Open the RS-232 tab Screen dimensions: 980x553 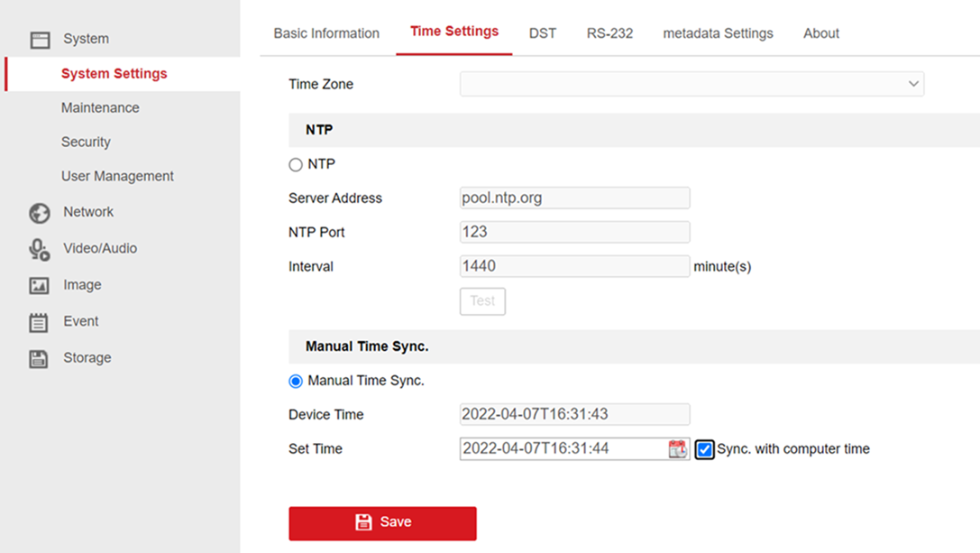pos(609,32)
